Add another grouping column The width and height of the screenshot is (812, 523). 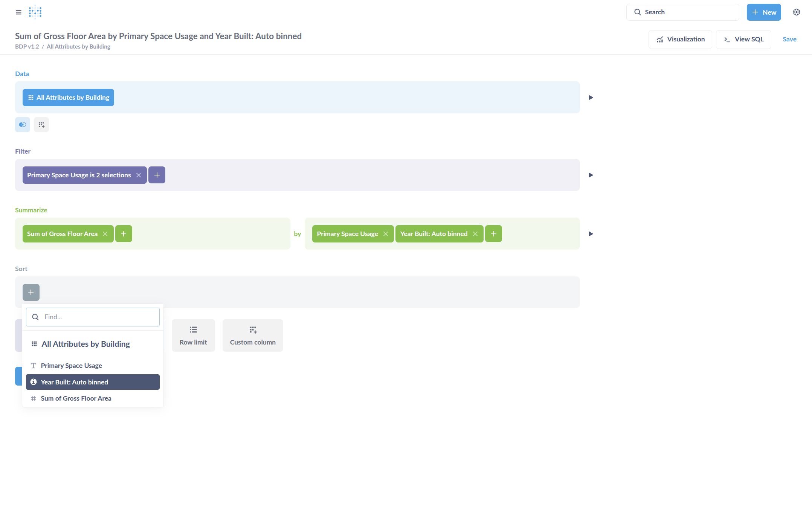point(493,234)
